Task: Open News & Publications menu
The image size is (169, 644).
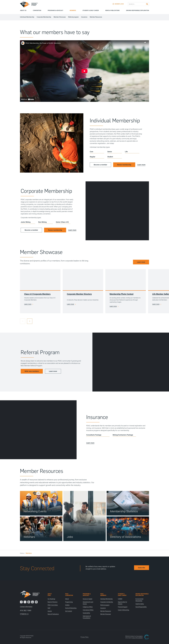Action: [112, 10]
